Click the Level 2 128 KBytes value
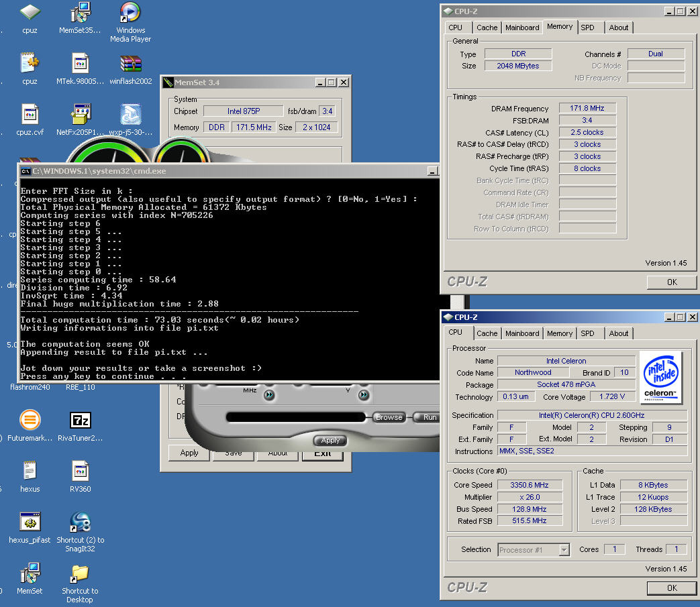700x607 pixels. [653, 509]
